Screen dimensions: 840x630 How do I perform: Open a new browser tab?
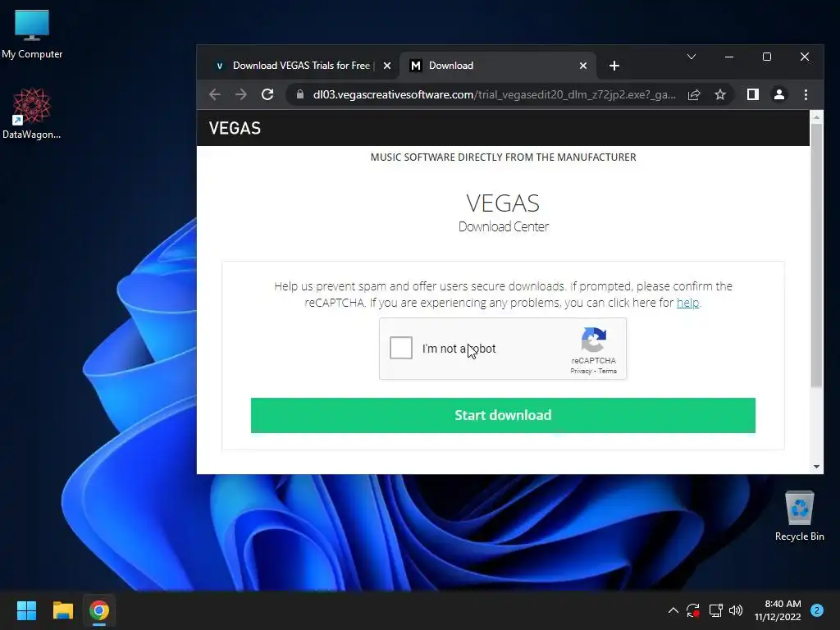(x=614, y=66)
